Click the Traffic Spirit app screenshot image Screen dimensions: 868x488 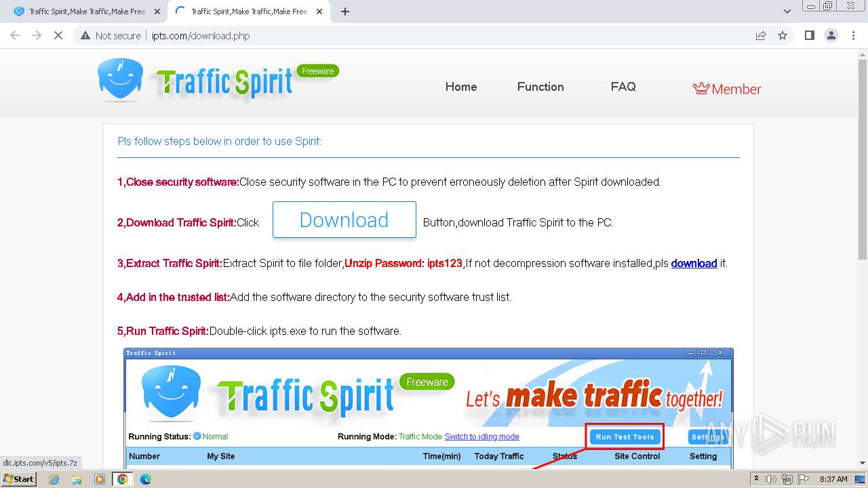point(428,408)
